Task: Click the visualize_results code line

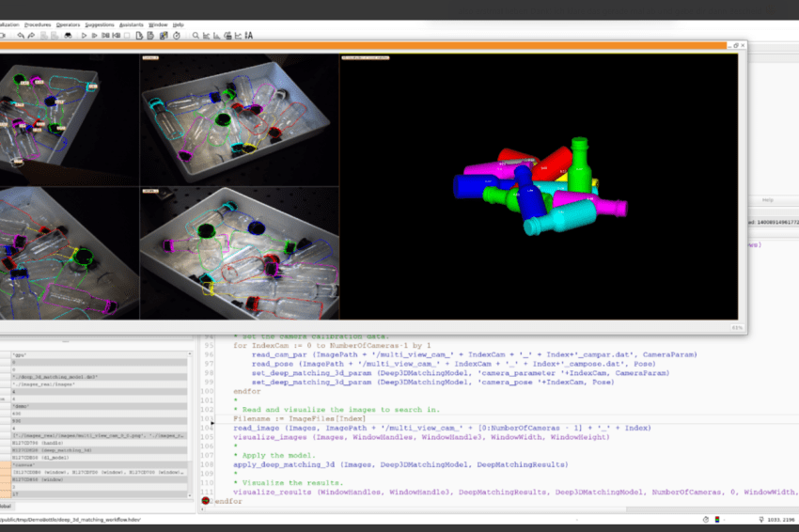Action: click(x=516, y=493)
